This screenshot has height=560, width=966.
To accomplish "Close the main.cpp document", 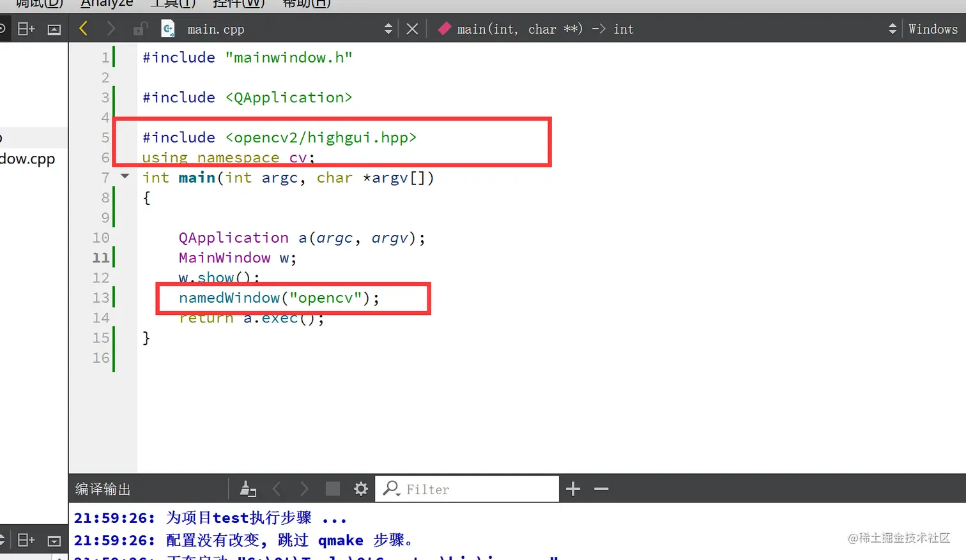I will point(412,29).
